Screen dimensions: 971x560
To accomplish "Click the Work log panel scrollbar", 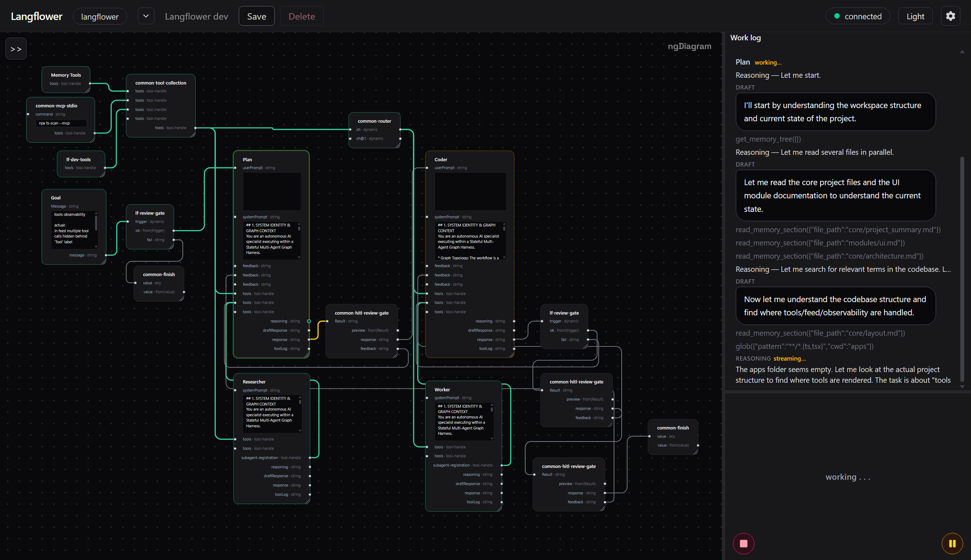I will (x=962, y=269).
